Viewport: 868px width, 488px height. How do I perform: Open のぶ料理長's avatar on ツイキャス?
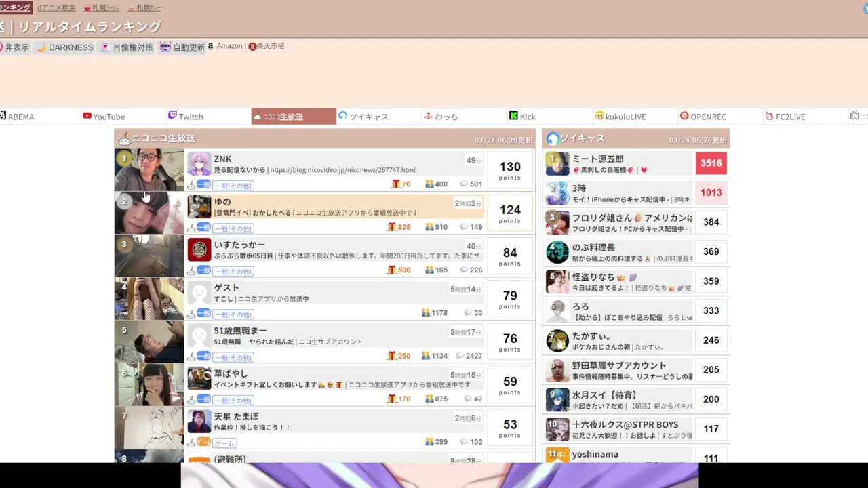coord(557,252)
